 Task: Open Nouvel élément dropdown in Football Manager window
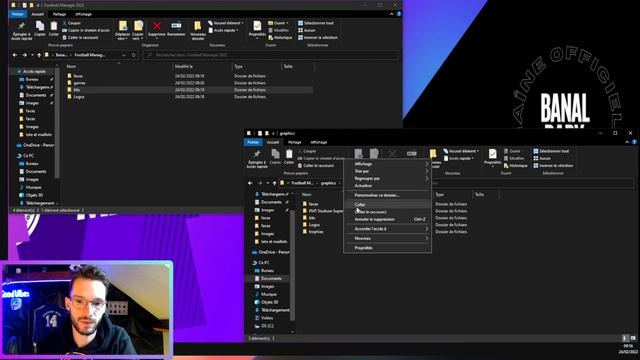tap(226, 23)
